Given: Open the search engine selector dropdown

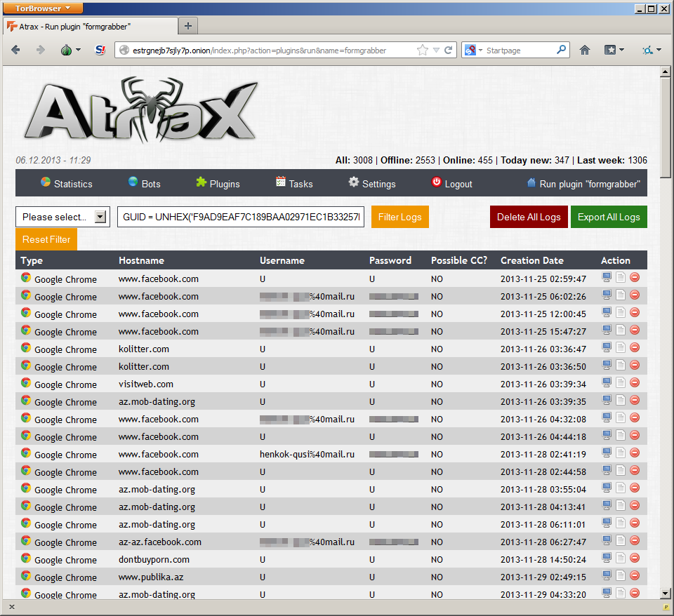Looking at the screenshot, I should pyautogui.click(x=474, y=51).
